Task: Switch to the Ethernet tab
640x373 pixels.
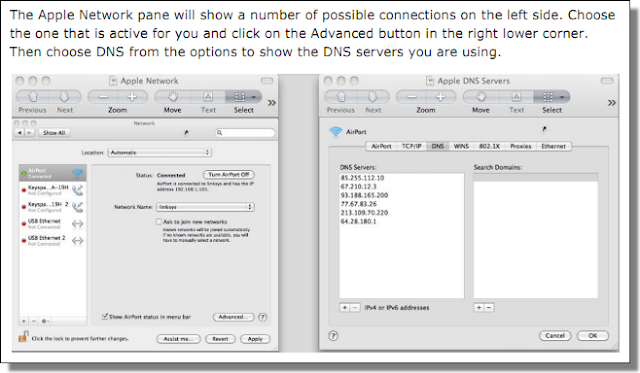Action: [553, 146]
